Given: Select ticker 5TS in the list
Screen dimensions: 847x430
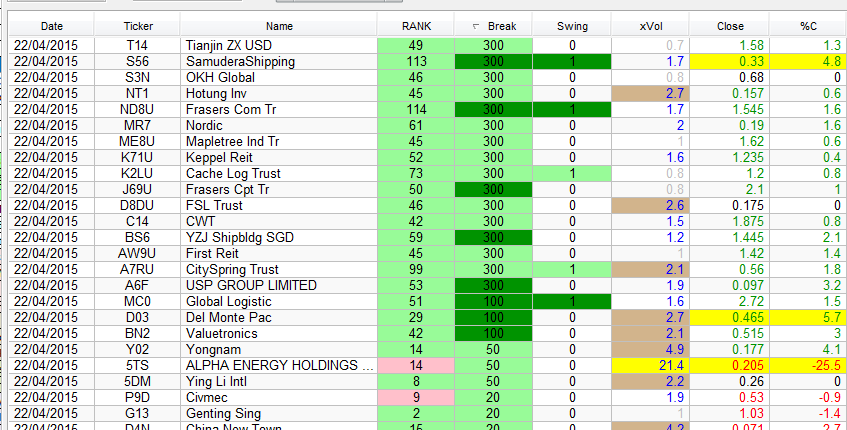Looking at the screenshot, I should [x=138, y=366].
